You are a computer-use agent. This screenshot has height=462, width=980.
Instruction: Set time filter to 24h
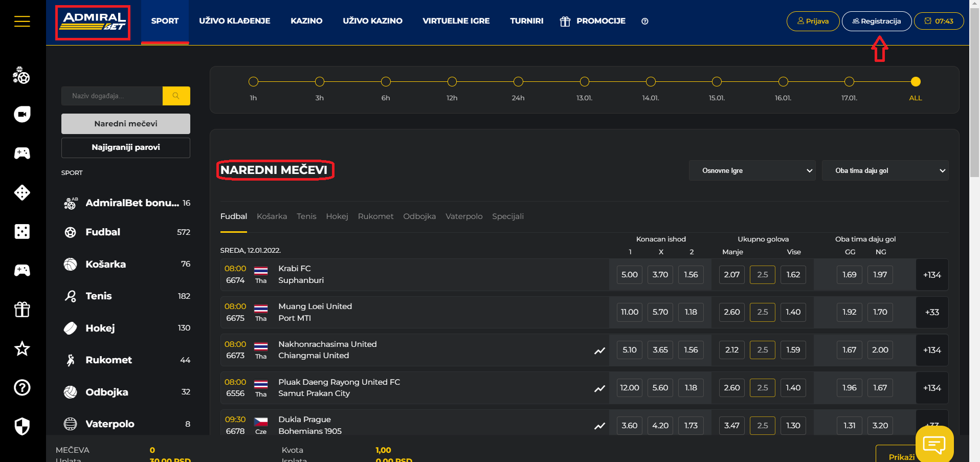point(518,82)
